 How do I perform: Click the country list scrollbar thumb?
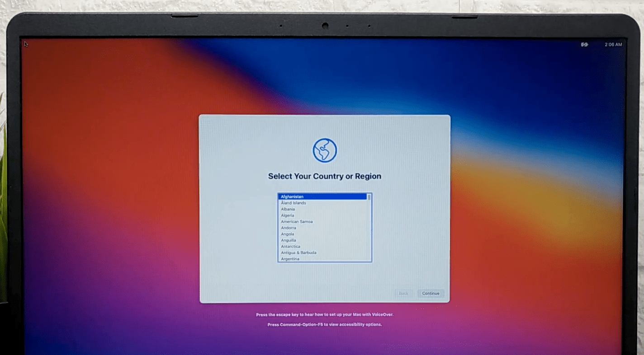(369, 197)
